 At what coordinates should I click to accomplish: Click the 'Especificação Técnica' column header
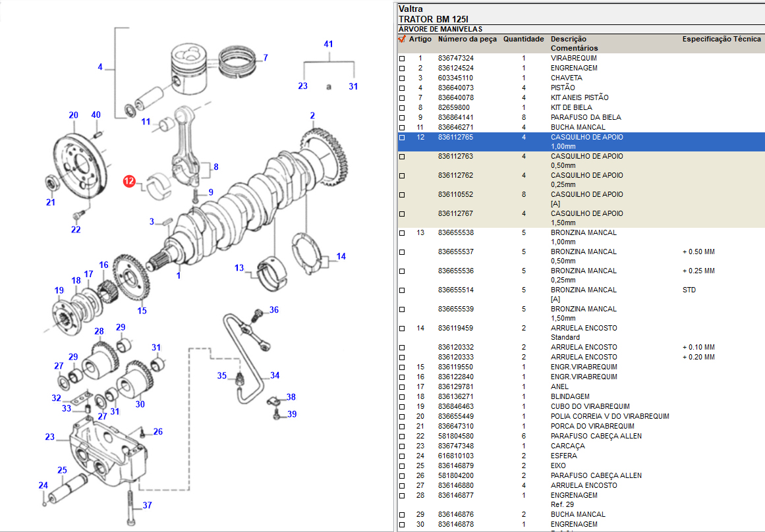tap(722, 40)
